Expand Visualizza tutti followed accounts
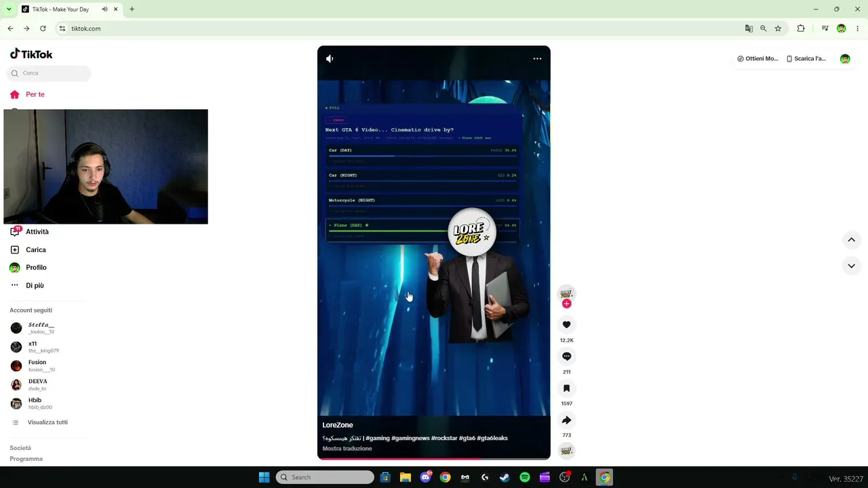The image size is (868, 488). [x=41, y=422]
